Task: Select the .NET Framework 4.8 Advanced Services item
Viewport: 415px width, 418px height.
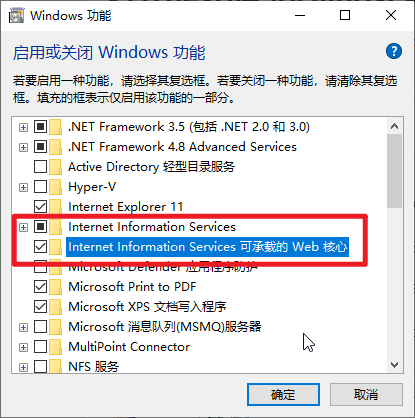Action: [182, 147]
